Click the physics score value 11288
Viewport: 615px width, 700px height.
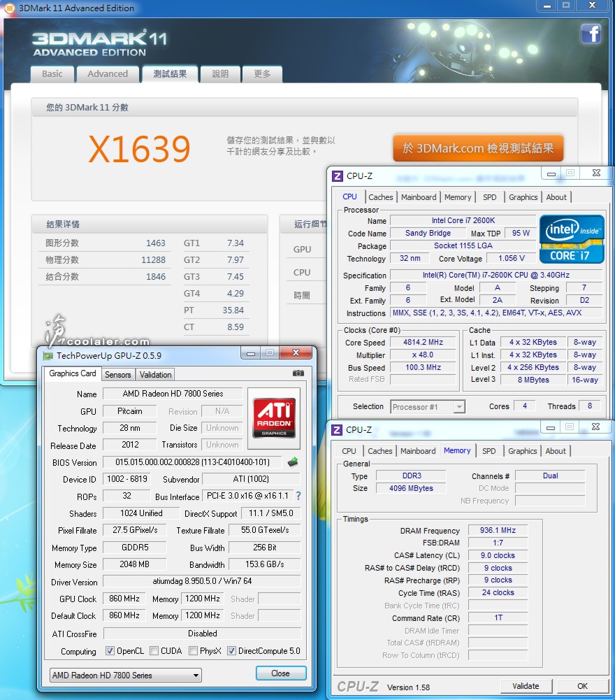coord(153,260)
